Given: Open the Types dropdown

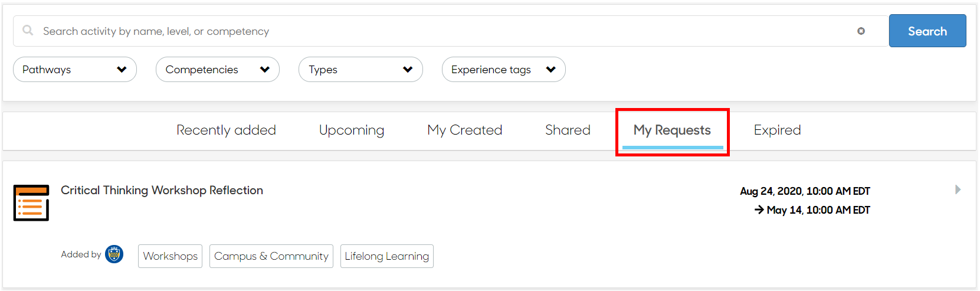Looking at the screenshot, I should coord(360,70).
